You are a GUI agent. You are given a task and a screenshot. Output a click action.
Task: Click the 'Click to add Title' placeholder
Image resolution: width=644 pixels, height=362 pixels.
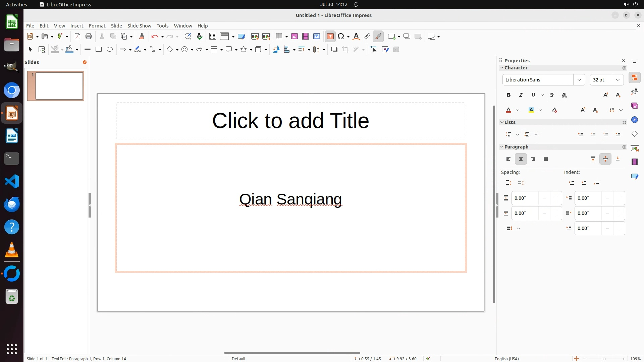point(290,121)
